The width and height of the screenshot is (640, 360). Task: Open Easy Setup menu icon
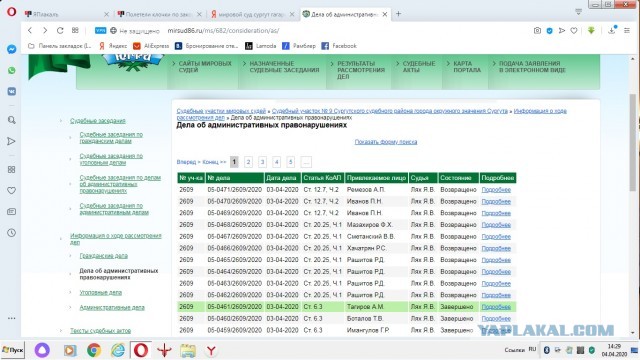tap(627, 31)
